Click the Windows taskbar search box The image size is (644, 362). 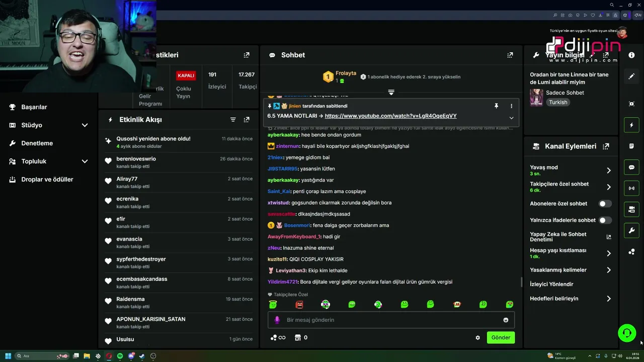(x=42, y=356)
